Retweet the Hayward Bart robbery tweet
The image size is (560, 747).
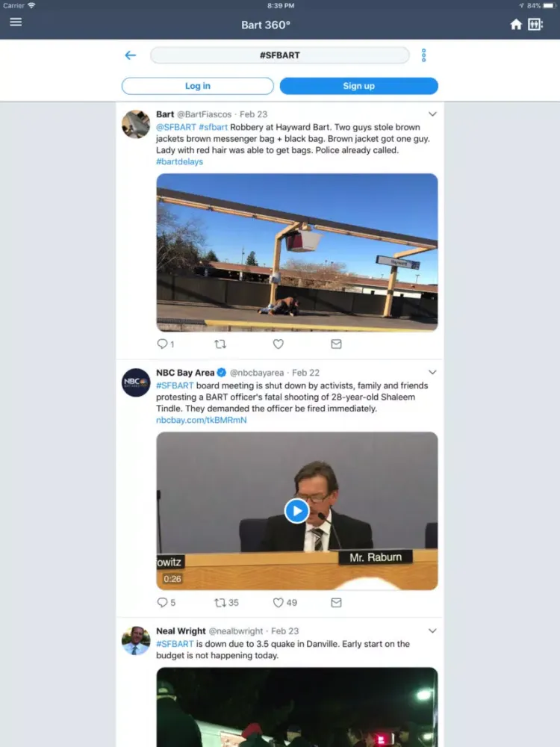tap(220, 344)
